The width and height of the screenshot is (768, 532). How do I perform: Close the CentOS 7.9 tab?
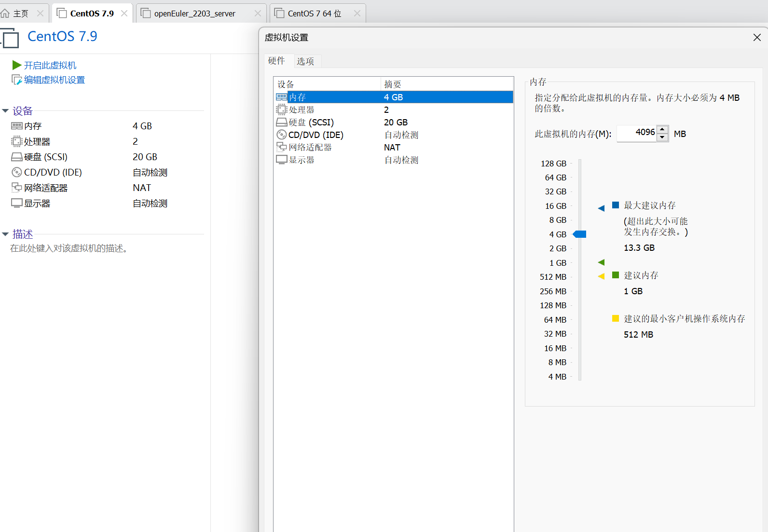click(124, 14)
